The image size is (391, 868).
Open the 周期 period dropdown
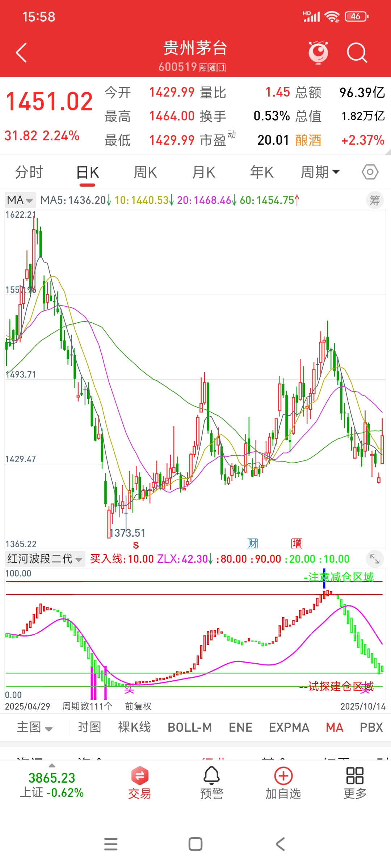tap(320, 172)
